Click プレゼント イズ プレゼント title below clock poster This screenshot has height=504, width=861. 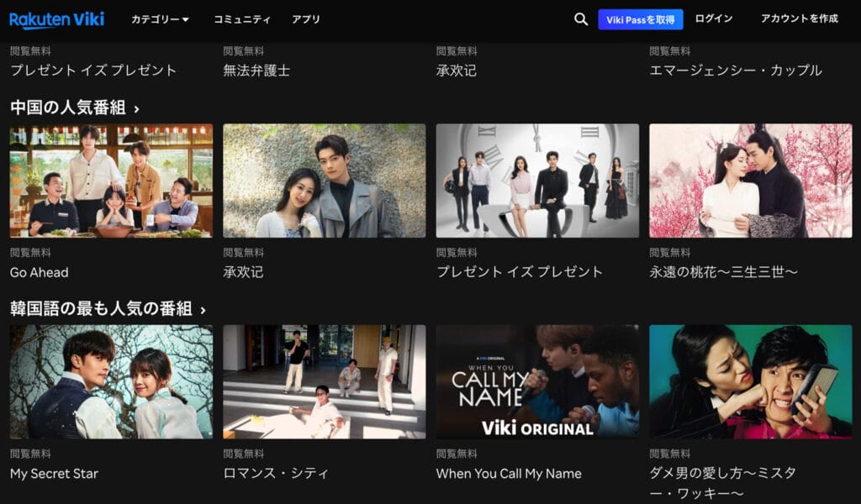coord(520,272)
